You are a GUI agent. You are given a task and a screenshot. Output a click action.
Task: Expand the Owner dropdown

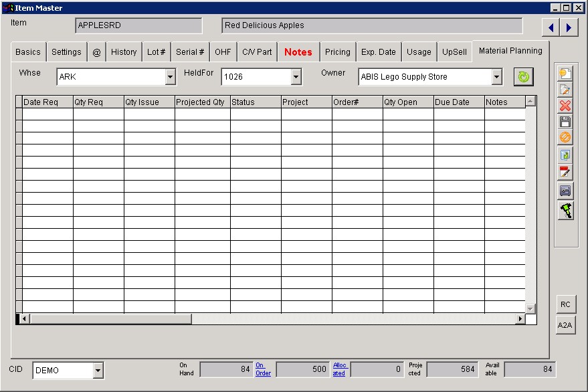[x=496, y=78]
